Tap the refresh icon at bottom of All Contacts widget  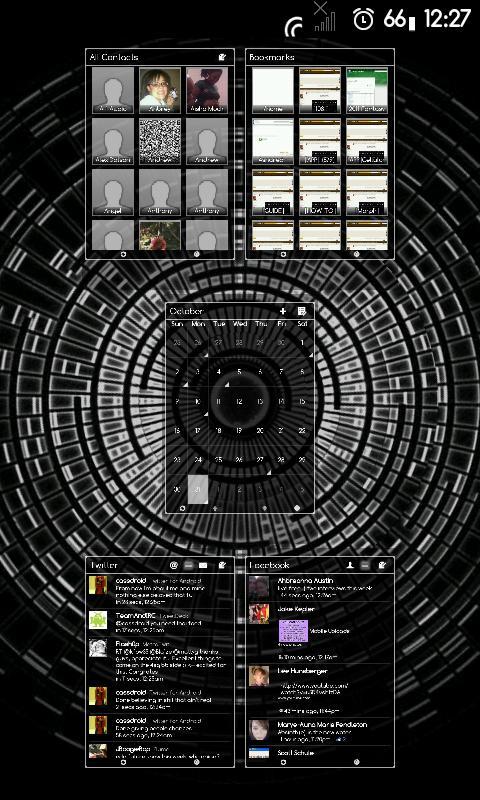click(123, 254)
